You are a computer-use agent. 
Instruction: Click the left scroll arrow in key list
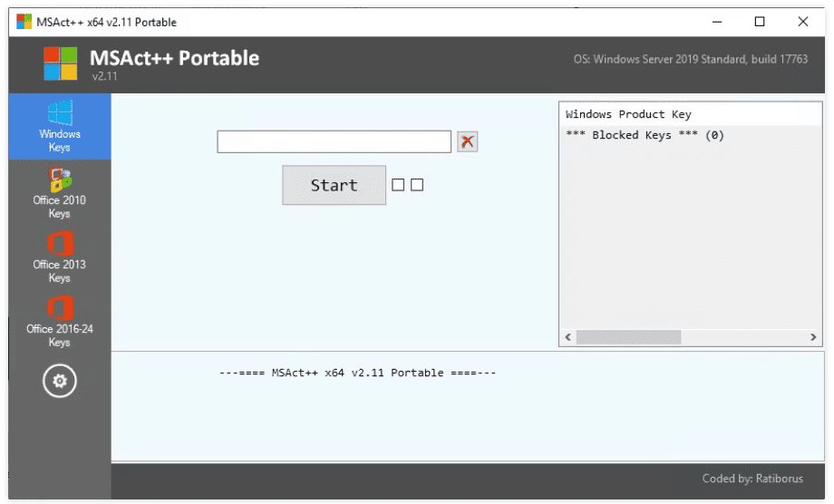tap(568, 337)
